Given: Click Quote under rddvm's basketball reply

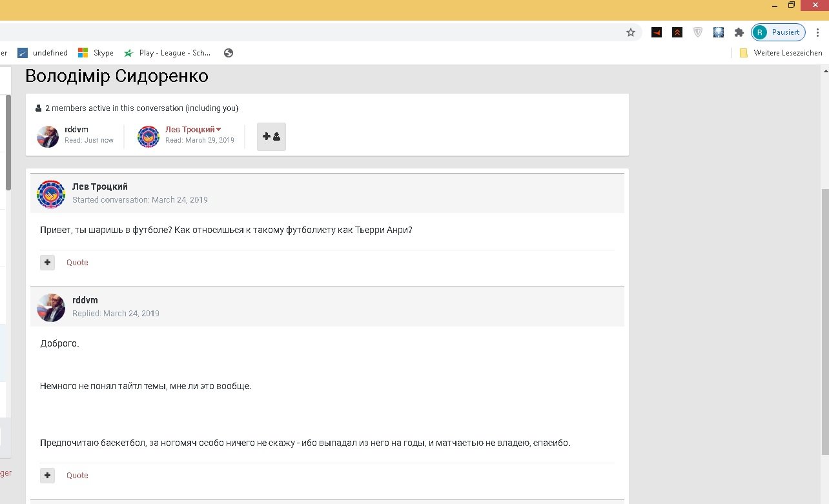Looking at the screenshot, I should 77,476.
